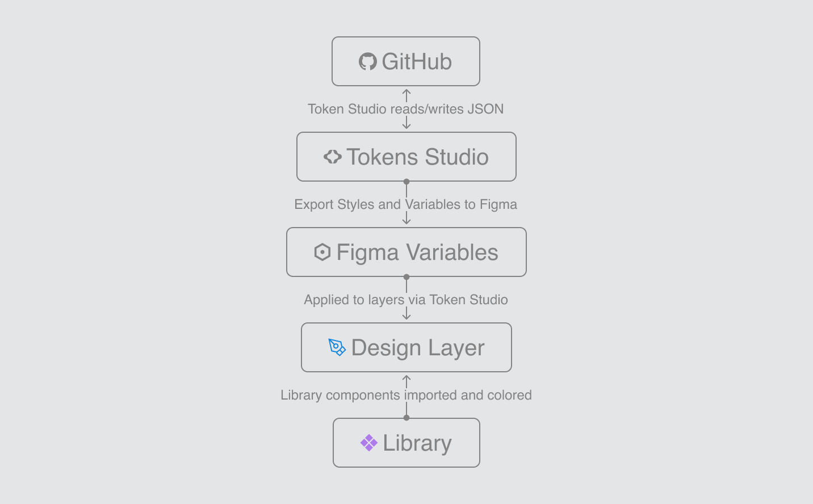Click the down arrow above Tokens Studio box

(x=407, y=123)
